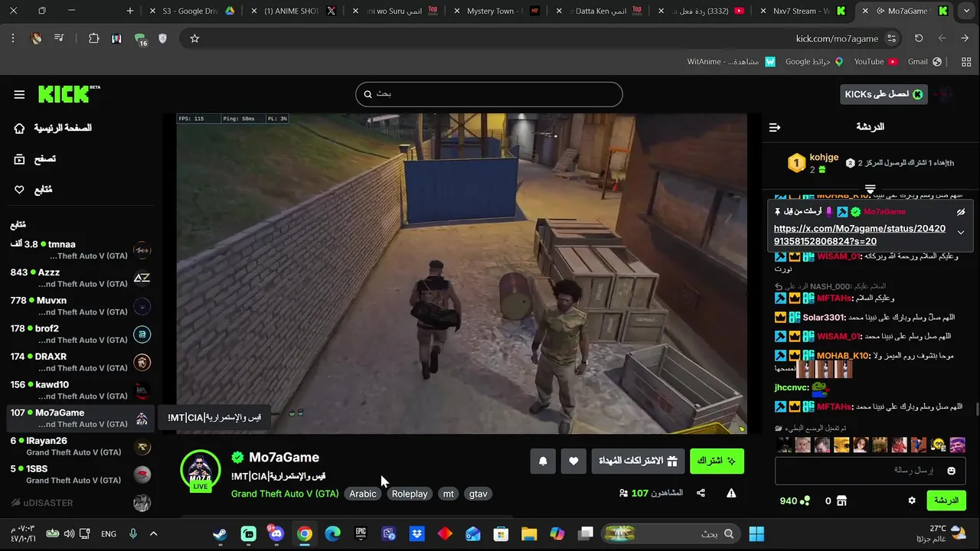
Task: Open the WitAnime bookmark
Action: click(731, 61)
